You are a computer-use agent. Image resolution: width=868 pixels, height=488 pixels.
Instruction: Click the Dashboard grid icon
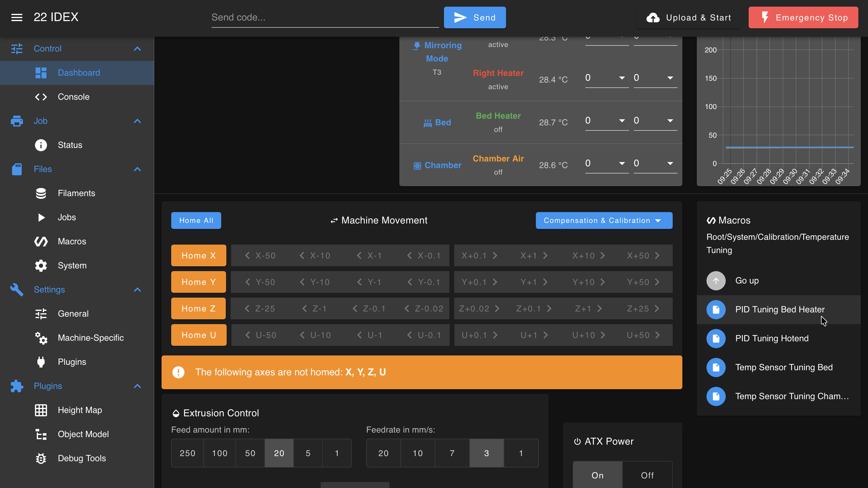[41, 73]
